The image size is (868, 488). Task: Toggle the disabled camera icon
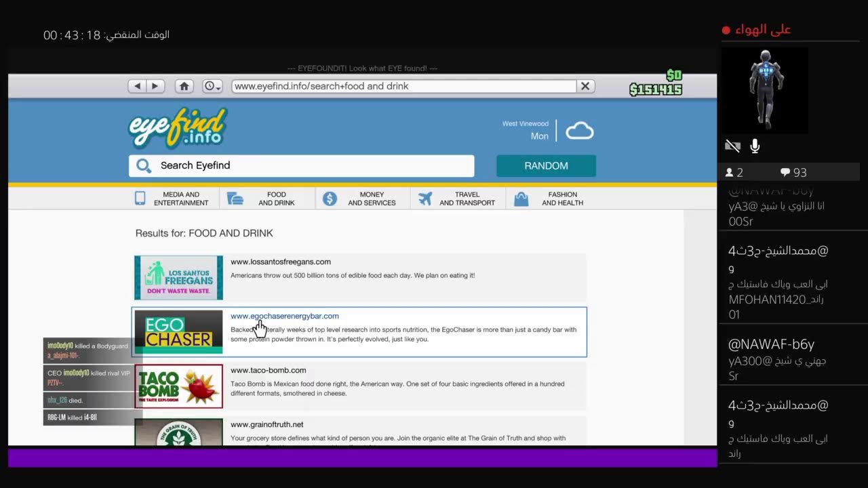732,146
